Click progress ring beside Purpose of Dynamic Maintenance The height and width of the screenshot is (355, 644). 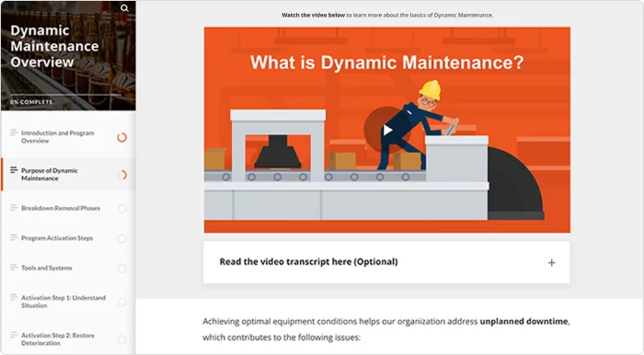pyautogui.click(x=122, y=175)
